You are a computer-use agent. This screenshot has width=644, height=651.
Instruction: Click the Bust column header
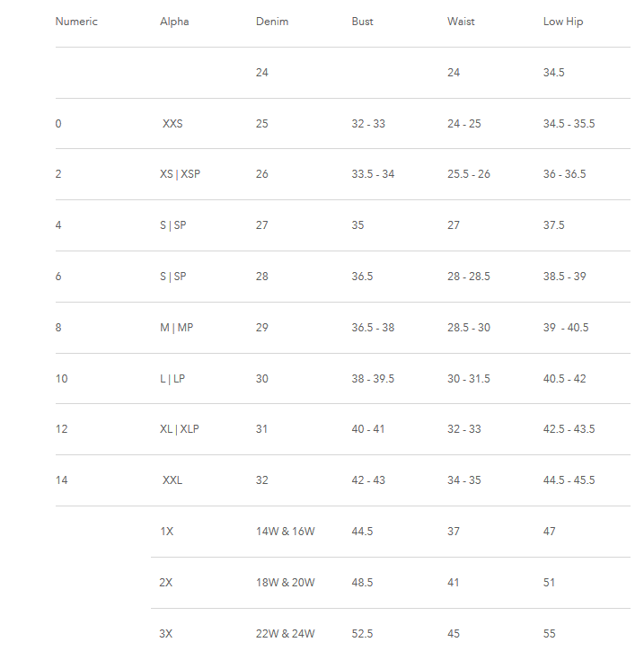point(363,22)
